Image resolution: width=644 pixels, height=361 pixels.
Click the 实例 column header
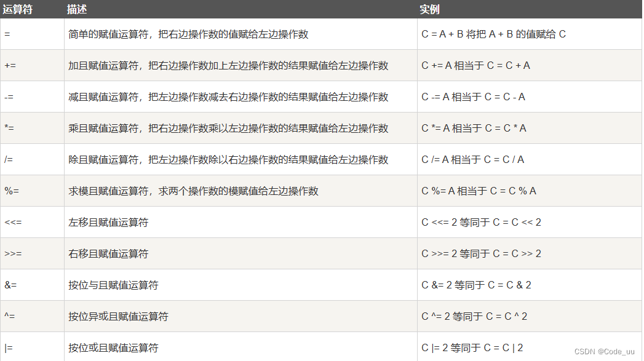point(429,9)
